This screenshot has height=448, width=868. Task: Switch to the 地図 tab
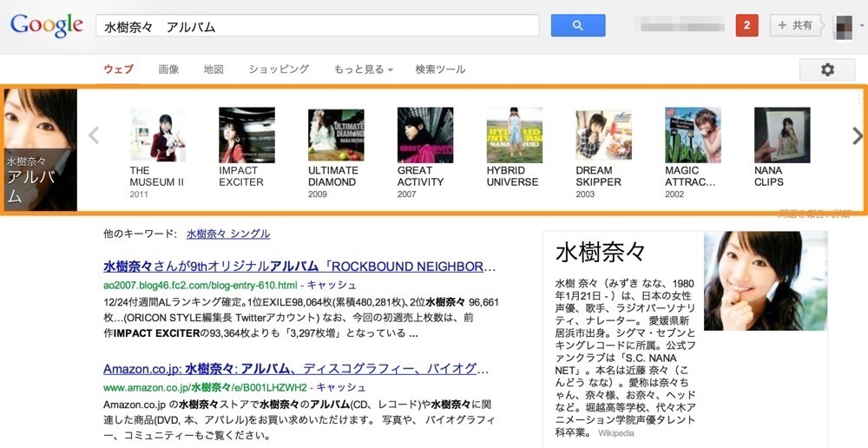214,69
